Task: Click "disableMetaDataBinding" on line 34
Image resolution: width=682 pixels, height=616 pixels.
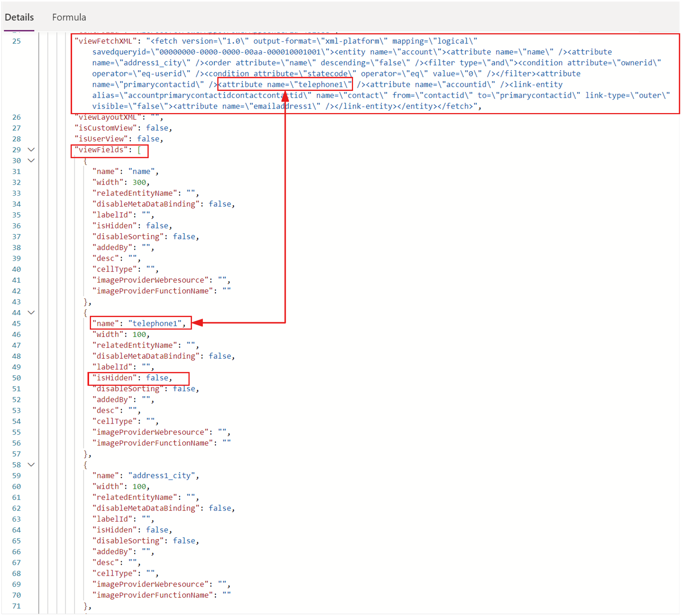Action: [146, 204]
